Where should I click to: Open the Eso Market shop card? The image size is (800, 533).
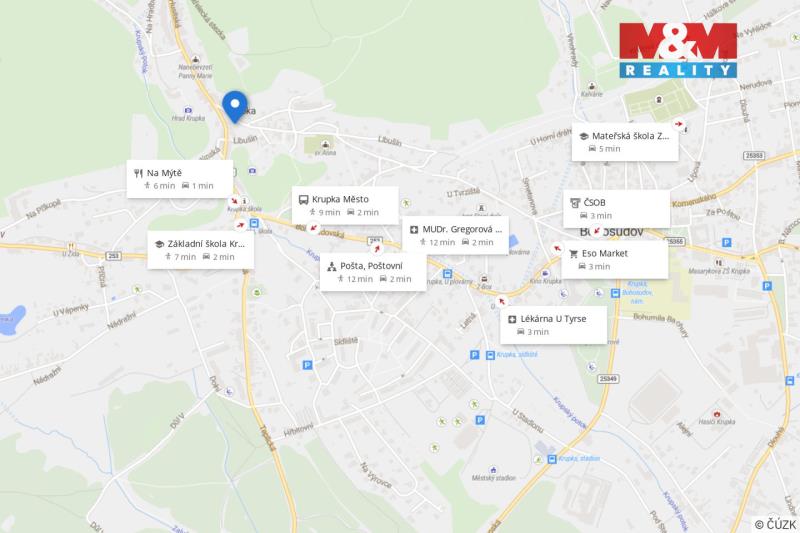tap(615, 260)
